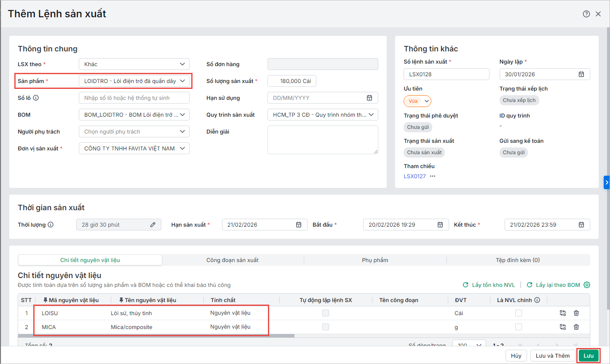The width and height of the screenshot is (610, 364).
Task: Click pencil icon to edit Thời lượng
Action: [153, 225]
